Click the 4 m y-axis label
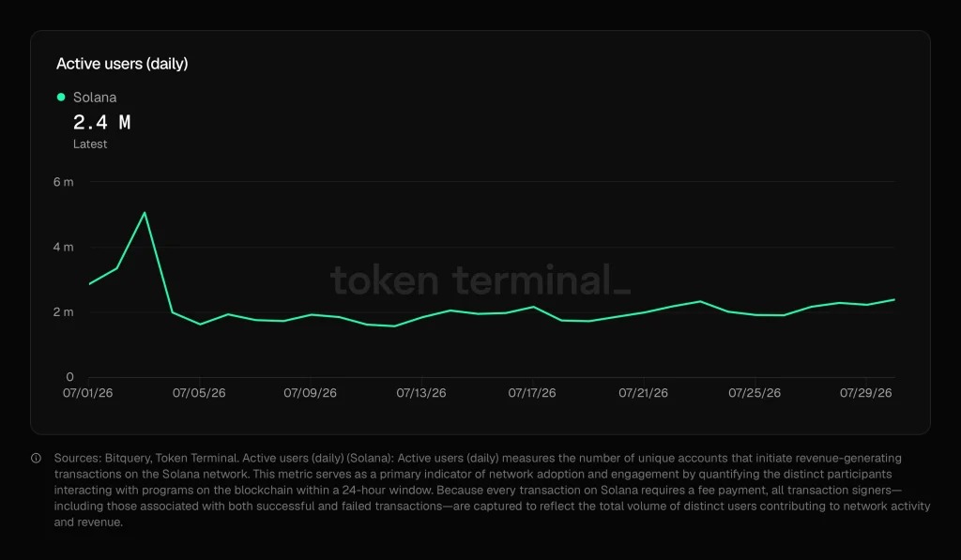The width and height of the screenshot is (961, 560). point(63,247)
